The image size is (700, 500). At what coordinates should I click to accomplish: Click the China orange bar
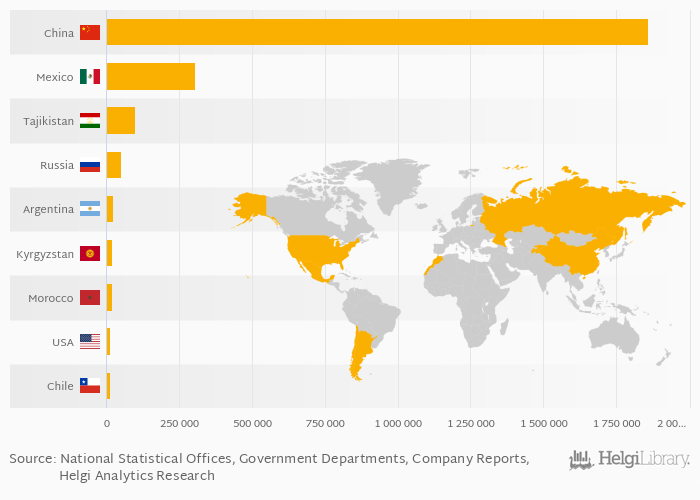tap(376, 32)
